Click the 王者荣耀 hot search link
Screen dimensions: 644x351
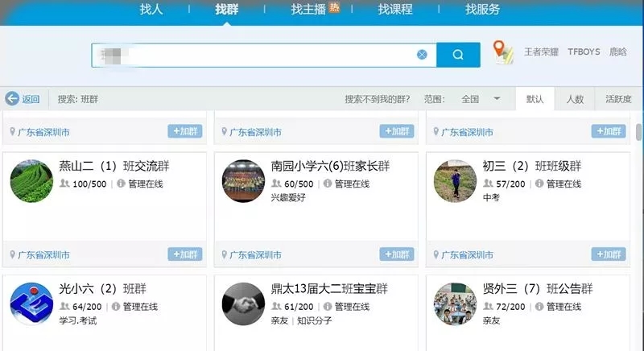[541, 52]
